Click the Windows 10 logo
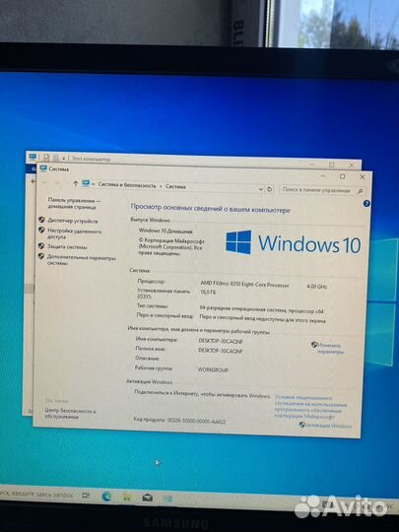This screenshot has width=399, height=532. pyautogui.click(x=294, y=243)
